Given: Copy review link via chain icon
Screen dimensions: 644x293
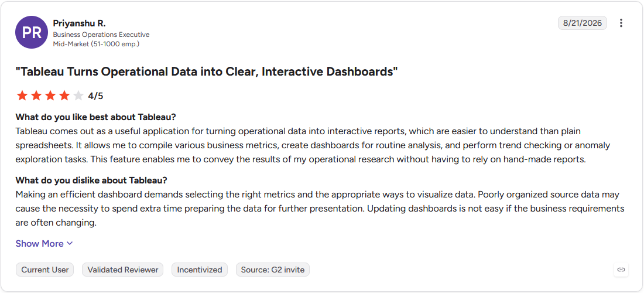Looking at the screenshot, I should click(x=621, y=270).
